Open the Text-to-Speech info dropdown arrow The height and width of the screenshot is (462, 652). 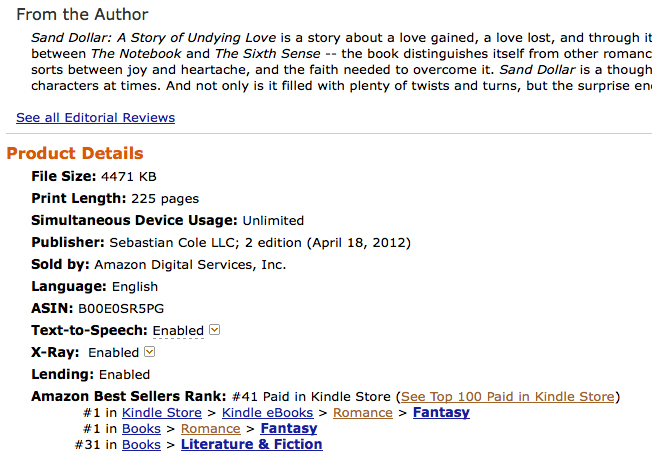[x=214, y=330]
